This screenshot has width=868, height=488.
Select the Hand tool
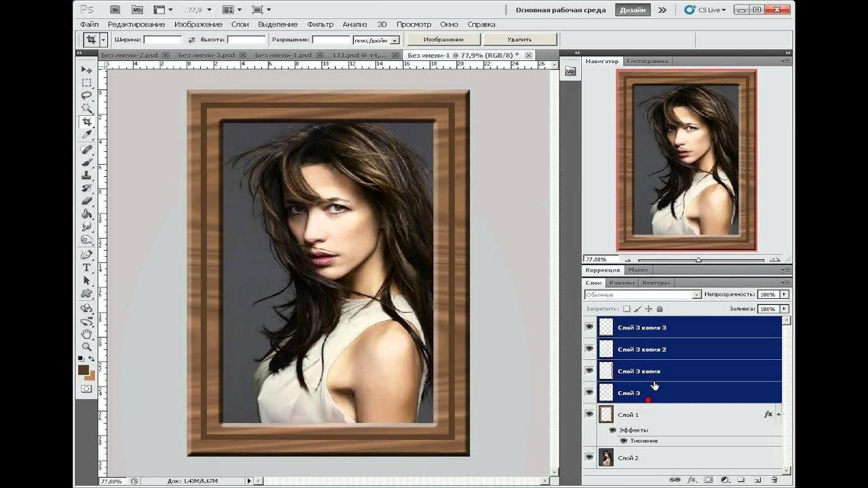[87, 333]
